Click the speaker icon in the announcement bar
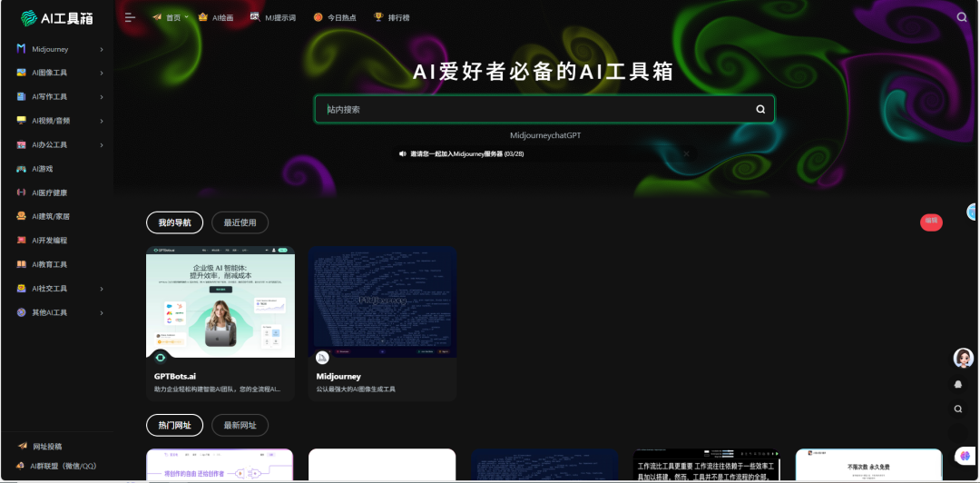The height and width of the screenshot is (483, 980). [x=403, y=153]
